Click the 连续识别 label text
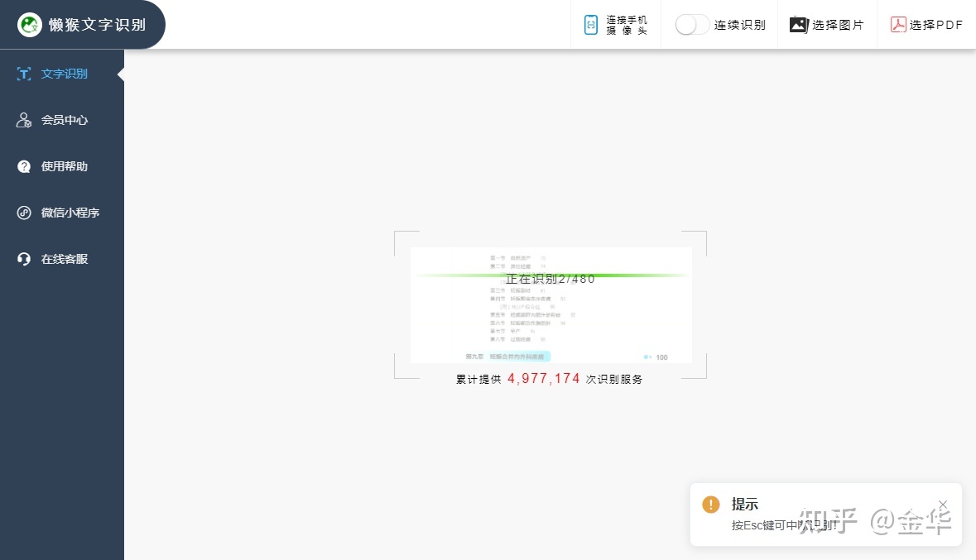 (x=739, y=25)
